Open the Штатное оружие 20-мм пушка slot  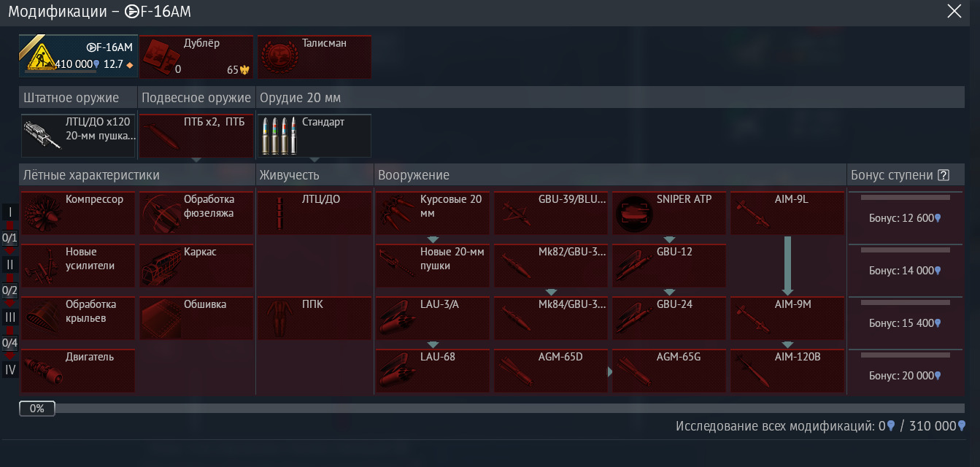(x=78, y=136)
